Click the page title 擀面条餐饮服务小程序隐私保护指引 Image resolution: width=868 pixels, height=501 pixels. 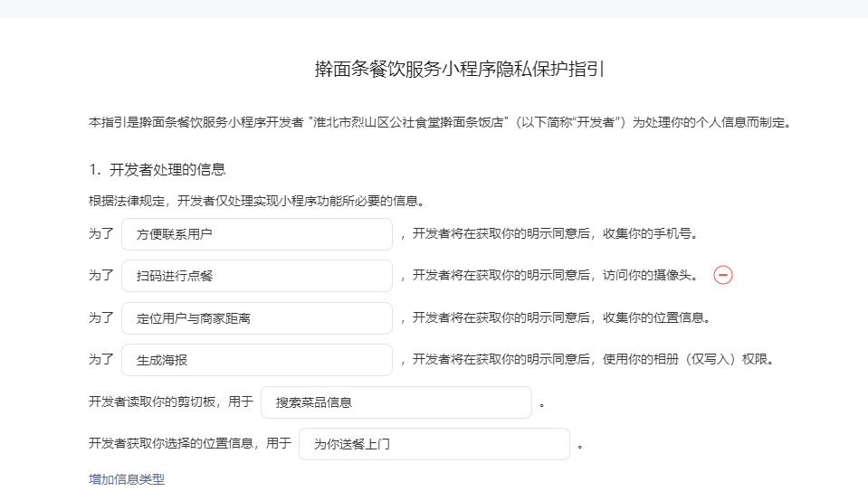(460, 69)
